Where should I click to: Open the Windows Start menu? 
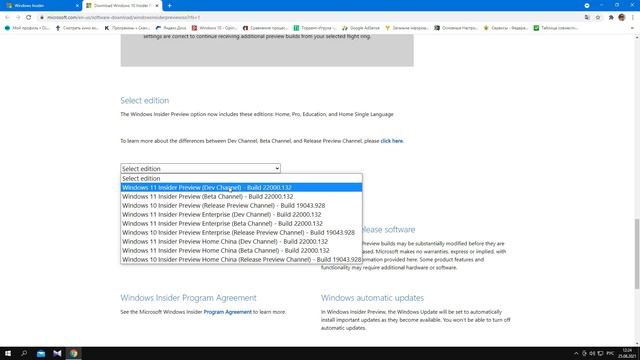7,353
